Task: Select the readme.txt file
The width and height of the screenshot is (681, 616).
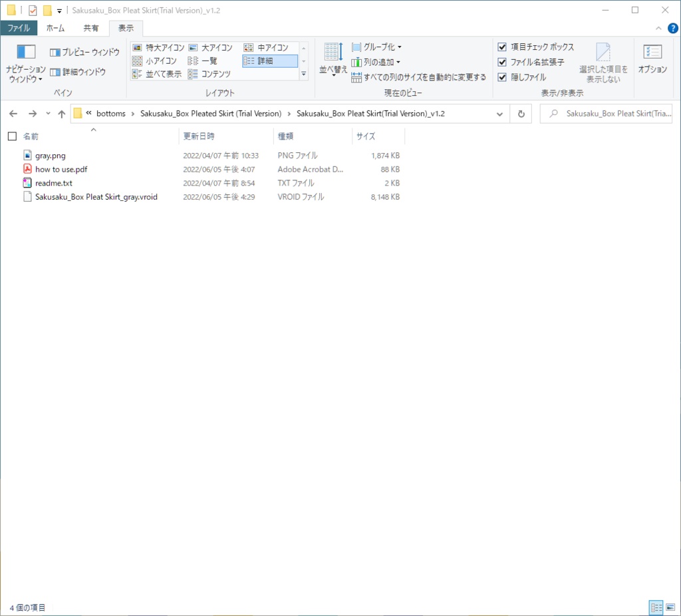Action: point(54,184)
